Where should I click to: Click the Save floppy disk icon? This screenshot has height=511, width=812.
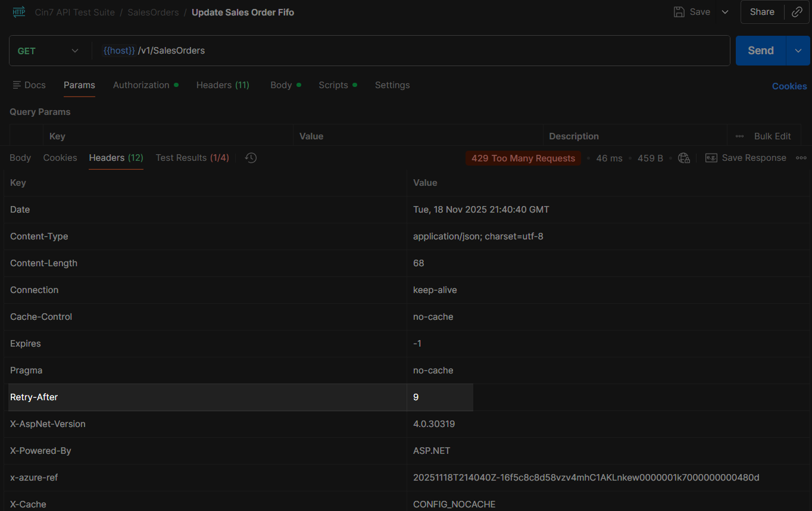pyautogui.click(x=679, y=12)
